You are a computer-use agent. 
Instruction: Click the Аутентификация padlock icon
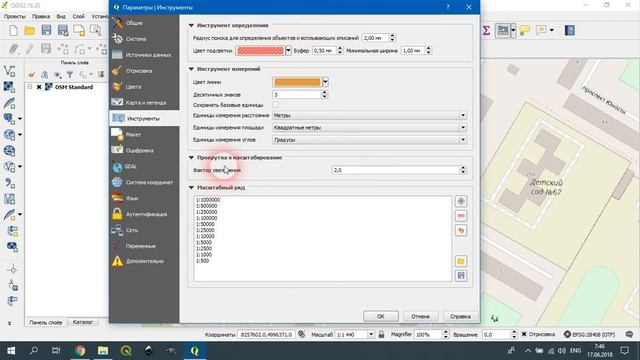[117, 214]
